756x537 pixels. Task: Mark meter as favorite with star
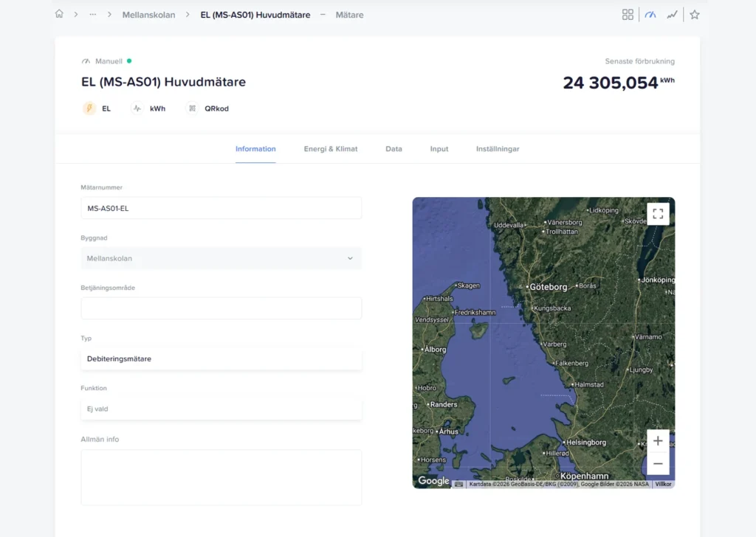tap(694, 15)
